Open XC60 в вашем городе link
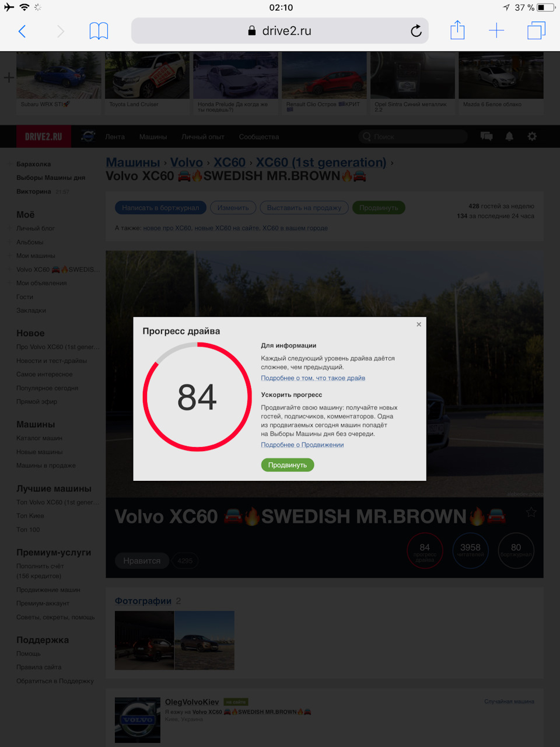The height and width of the screenshot is (747, 560). 295,228
